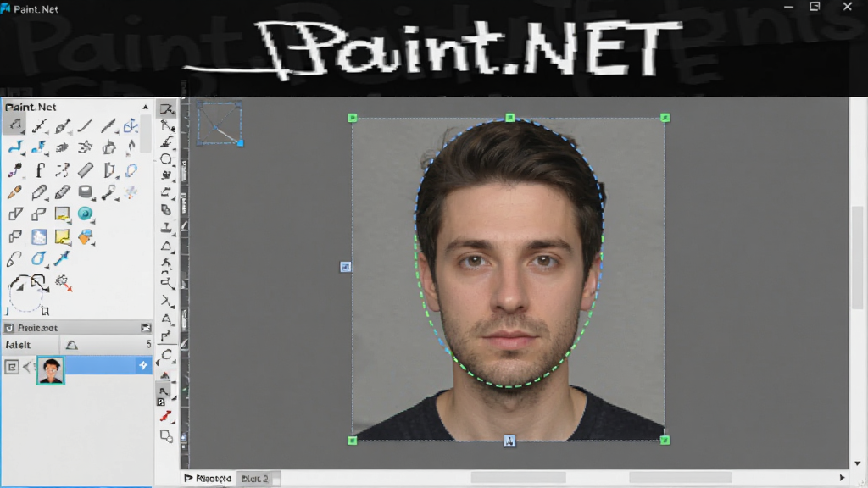Select the overlapping shapes icon at toolbar bottom
The image size is (868, 488).
click(x=166, y=436)
